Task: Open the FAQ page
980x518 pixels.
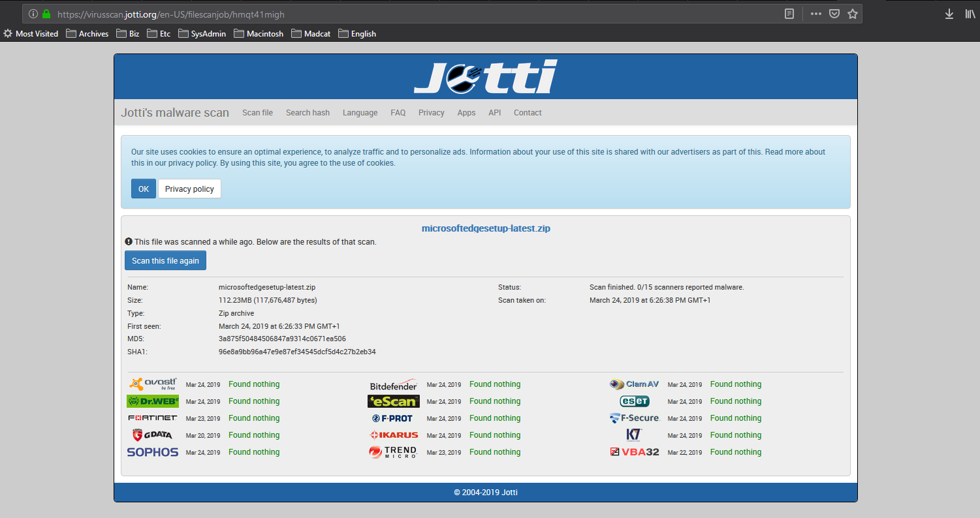Action: [x=398, y=113]
